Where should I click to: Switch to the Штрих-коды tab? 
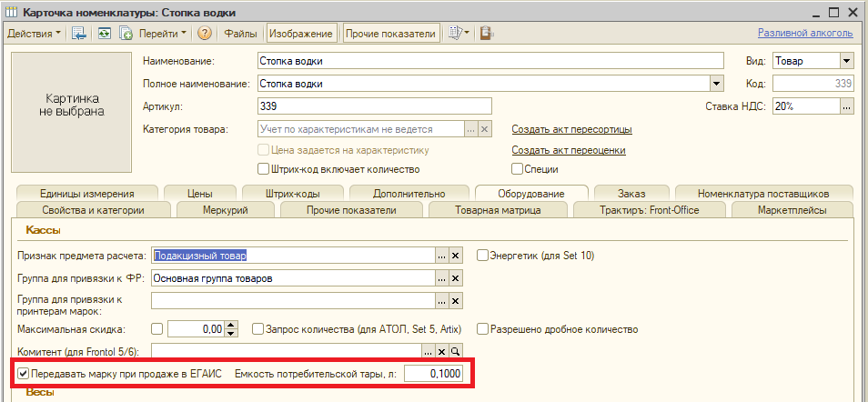click(291, 193)
